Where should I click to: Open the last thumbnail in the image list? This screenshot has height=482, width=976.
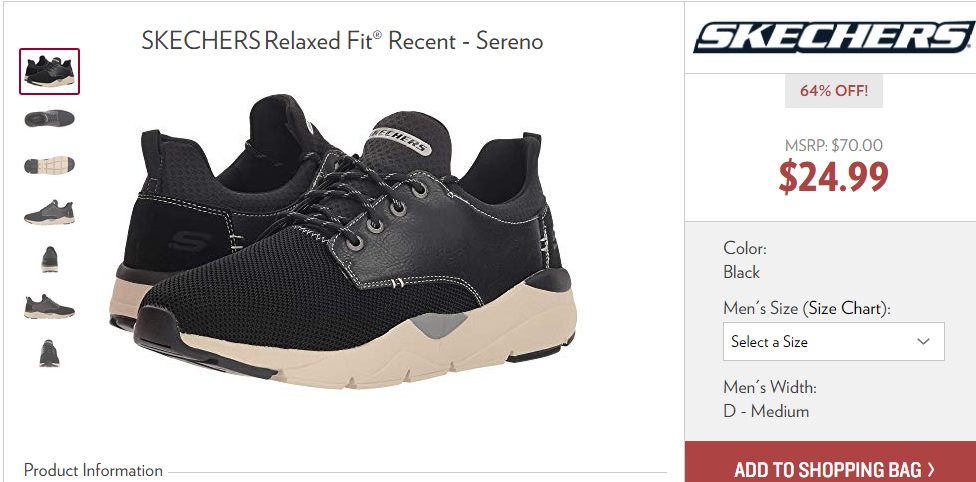coord(49,353)
